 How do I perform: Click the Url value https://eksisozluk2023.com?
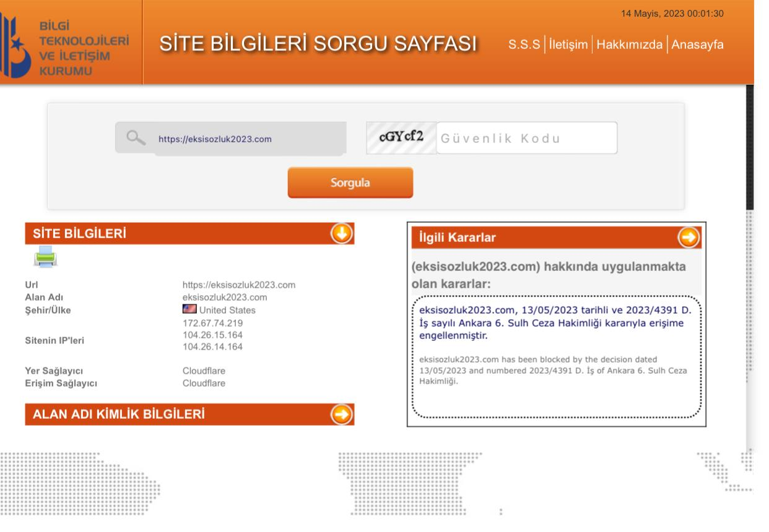coord(238,285)
